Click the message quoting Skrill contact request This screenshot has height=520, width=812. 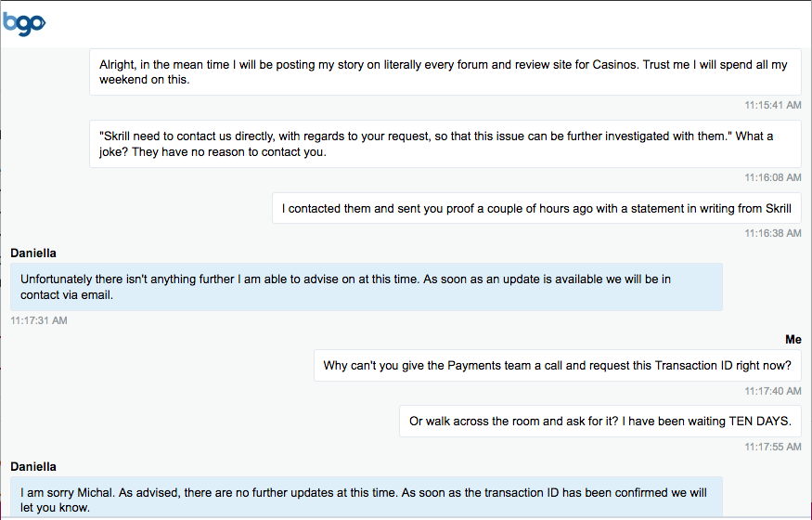point(445,144)
